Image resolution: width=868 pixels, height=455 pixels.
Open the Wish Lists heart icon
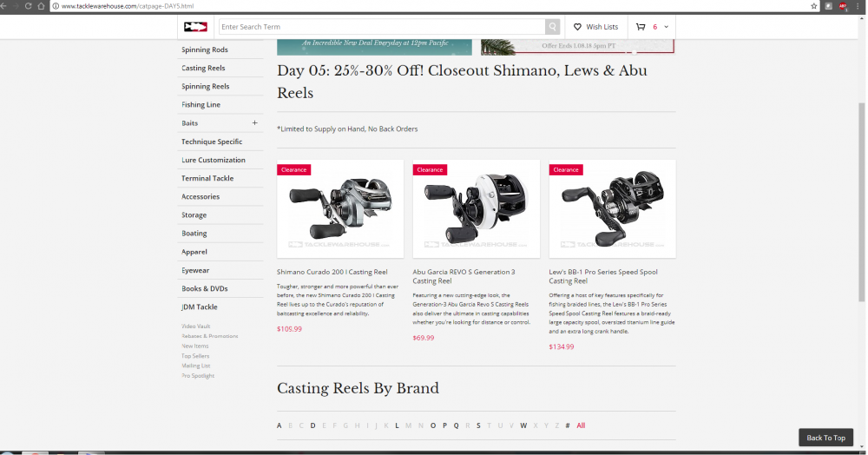(x=577, y=27)
